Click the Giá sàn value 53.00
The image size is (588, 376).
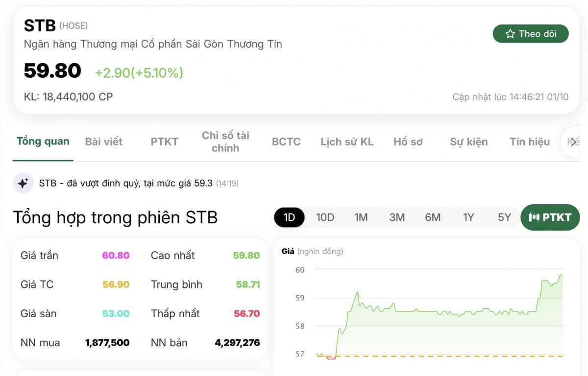coord(116,313)
